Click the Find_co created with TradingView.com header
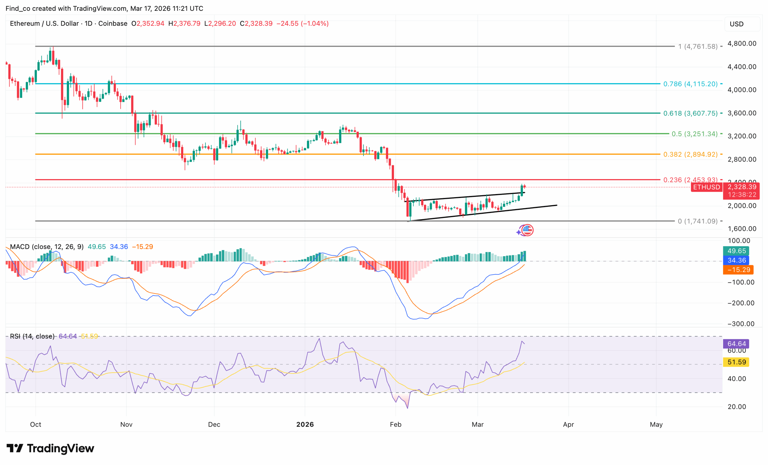 pos(104,8)
